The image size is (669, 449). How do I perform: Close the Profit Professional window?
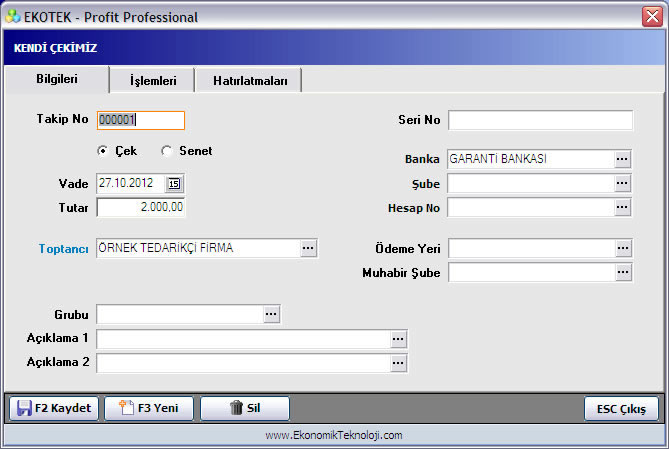652,17
